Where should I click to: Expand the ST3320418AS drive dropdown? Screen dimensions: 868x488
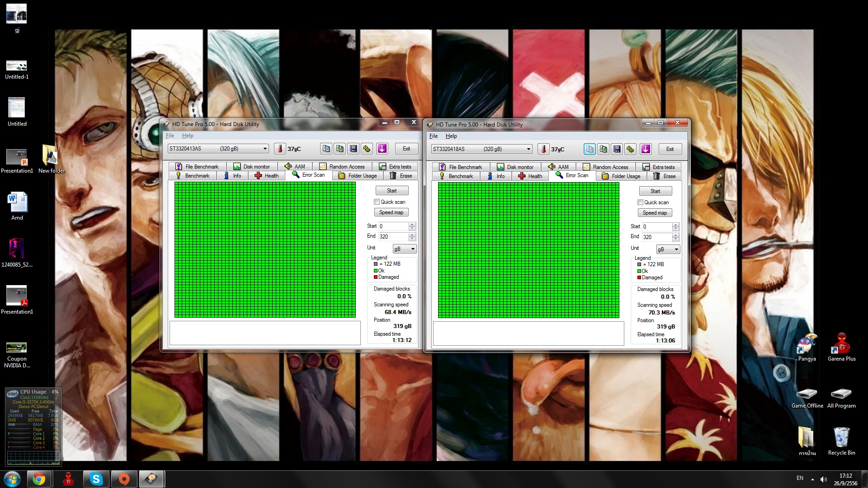(x=528, y=149)
